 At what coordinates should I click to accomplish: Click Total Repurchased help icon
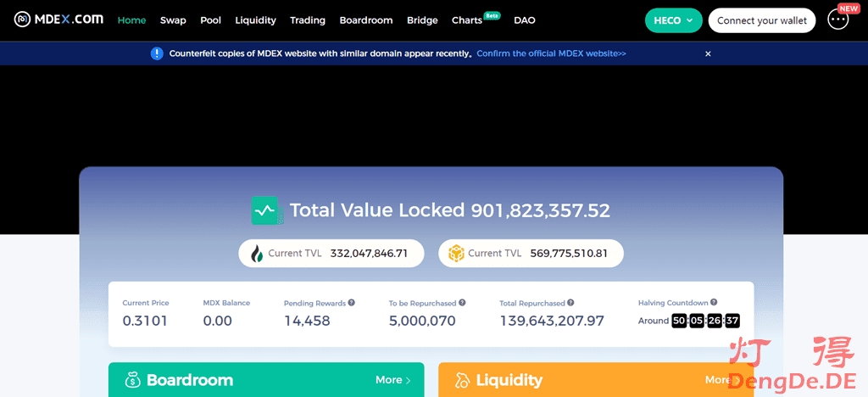[x=570, y=303]
